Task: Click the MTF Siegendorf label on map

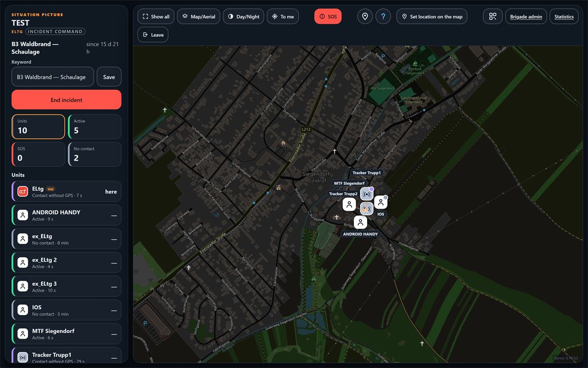Action: pyautogui.click(x=349, y=183)
